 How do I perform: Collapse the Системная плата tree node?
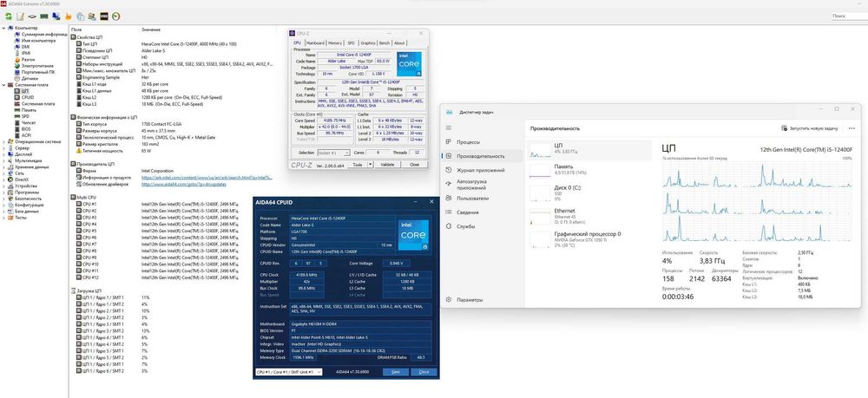coord(3,85)
